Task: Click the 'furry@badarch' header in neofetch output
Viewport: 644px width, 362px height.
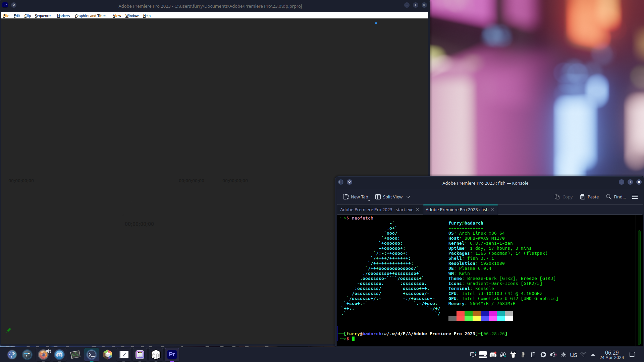Action: coord(466,223)
